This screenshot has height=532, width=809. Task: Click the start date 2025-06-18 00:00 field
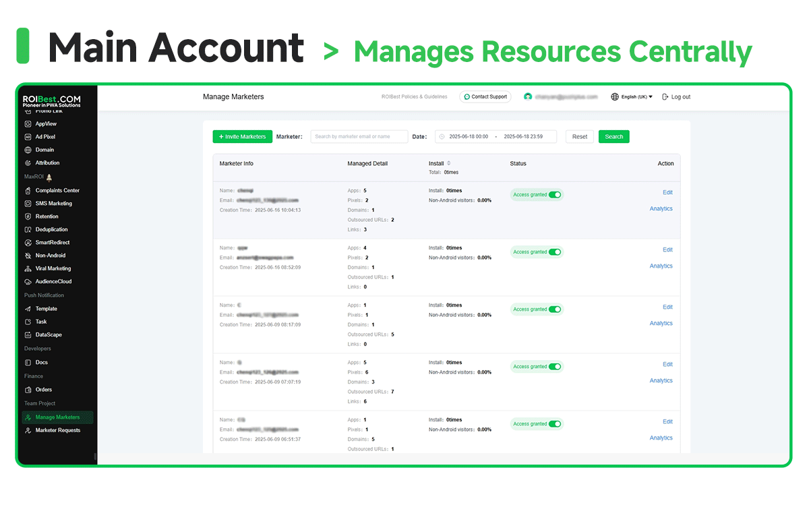[x=469, y=137]
